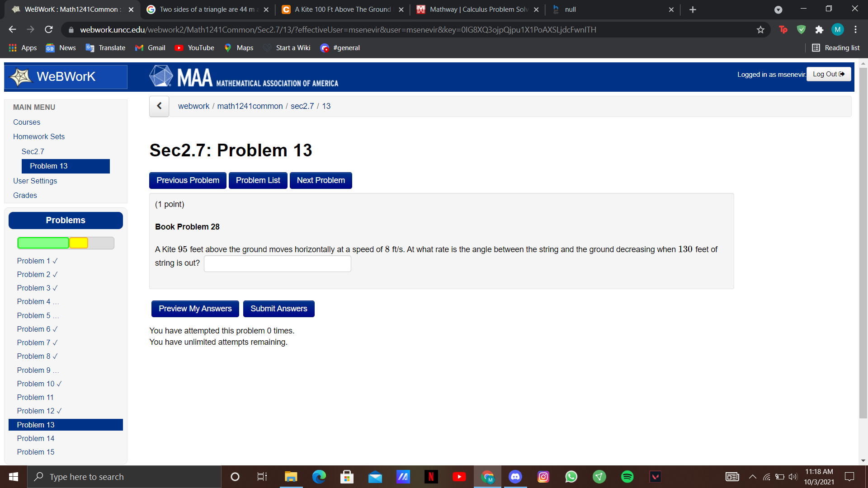Open Discord from the taskbar
Viewport: 868px width, 488px height.
[x=515, y=477]
